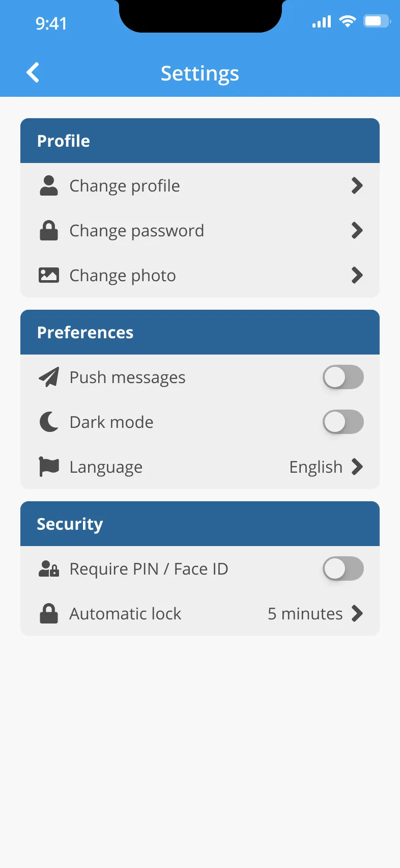Viewport: 400px width, 868px height.
Task: Click the user-lock icon for Require PIN
Action: coord(49,568)
